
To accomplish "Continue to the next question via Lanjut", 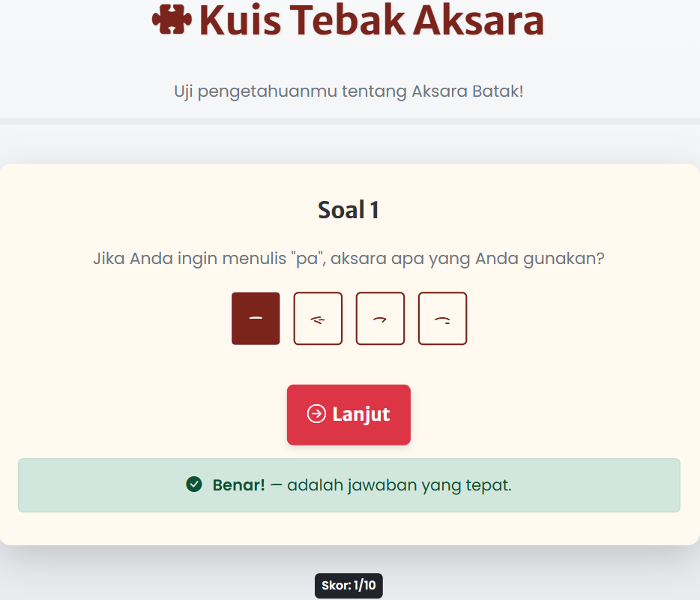I will (349, 414).
